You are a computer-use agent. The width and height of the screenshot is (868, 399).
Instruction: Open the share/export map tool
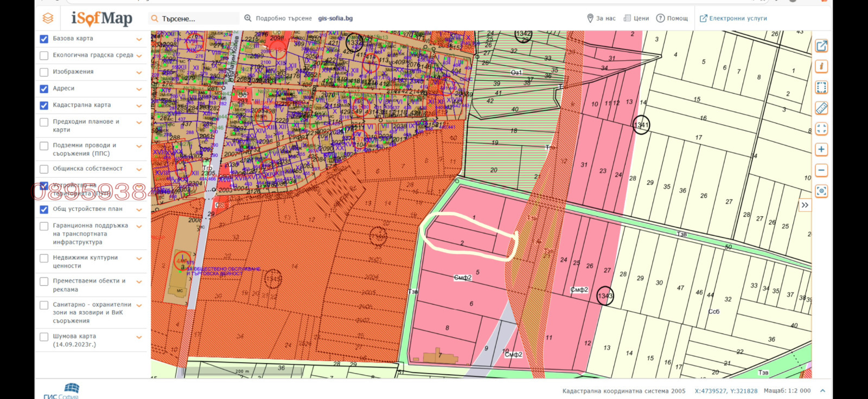tap(821, 46)
